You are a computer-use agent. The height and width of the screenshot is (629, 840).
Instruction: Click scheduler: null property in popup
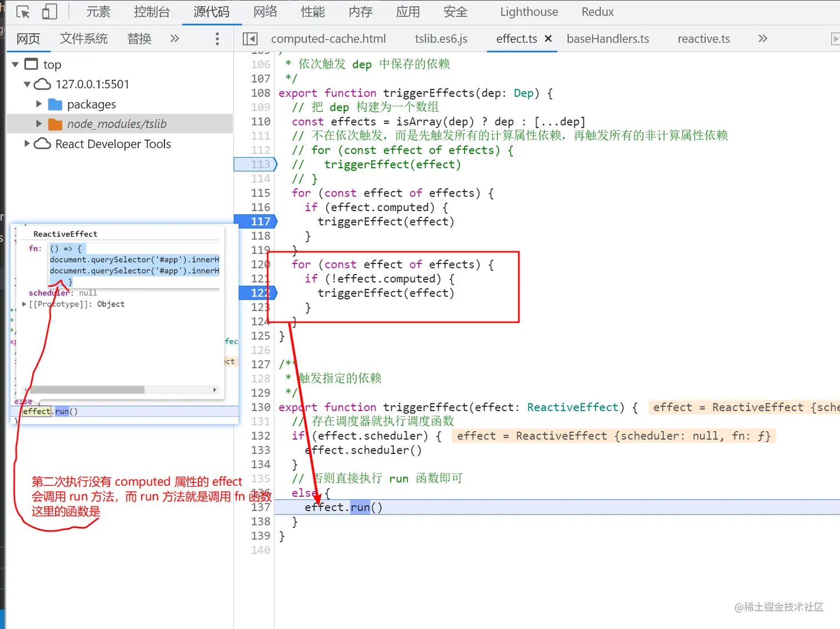[x=63, y=293]
